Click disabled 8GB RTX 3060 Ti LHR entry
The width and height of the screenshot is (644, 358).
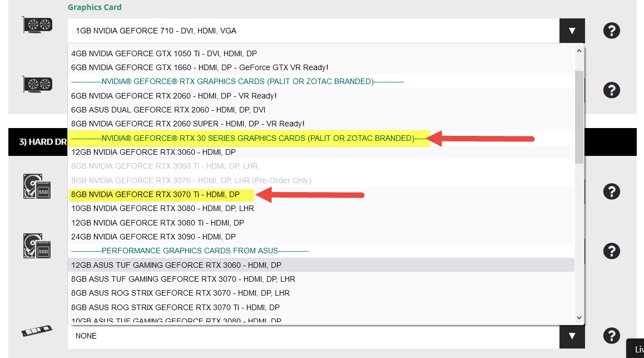pos(321,166)
